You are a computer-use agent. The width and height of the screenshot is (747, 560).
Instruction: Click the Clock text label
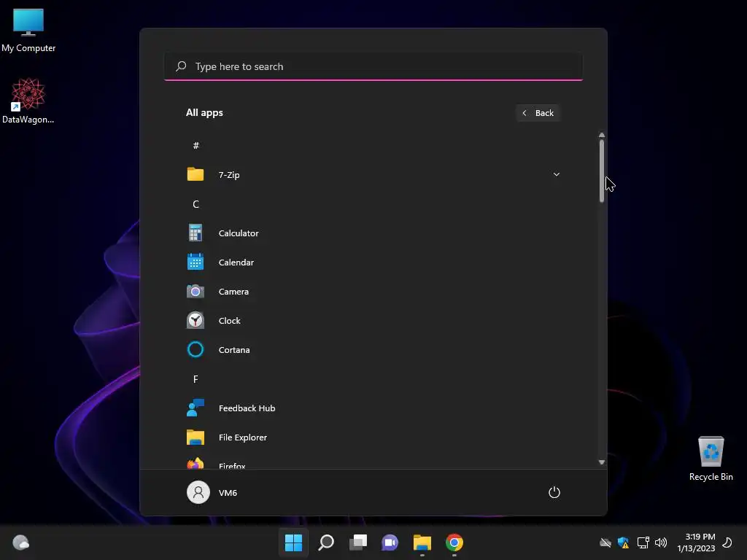click(229, 321)
